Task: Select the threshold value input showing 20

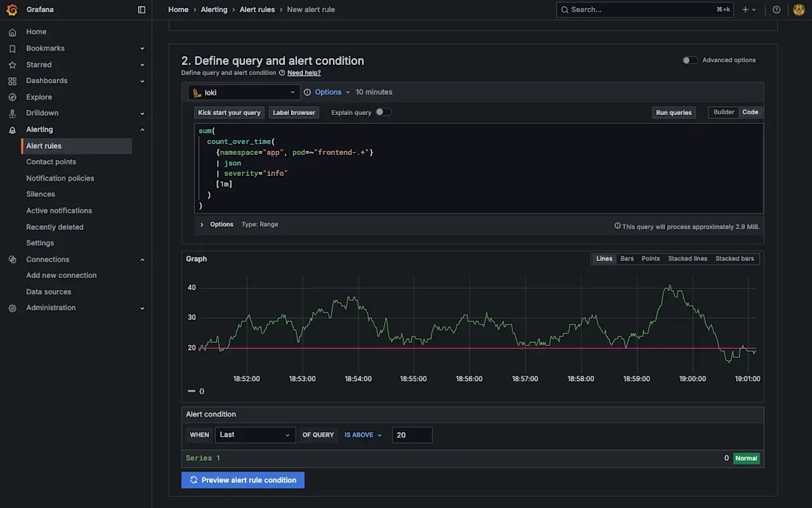Action: click(412, 435)
